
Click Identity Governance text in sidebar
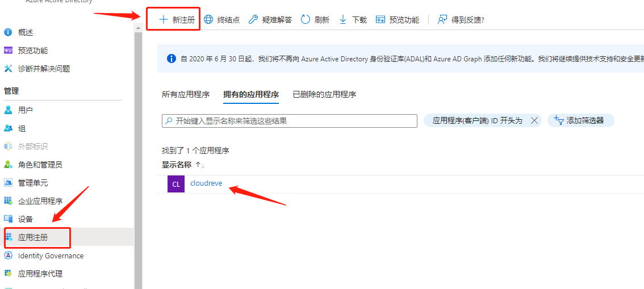pyautogui.click(x=51, y=256)
